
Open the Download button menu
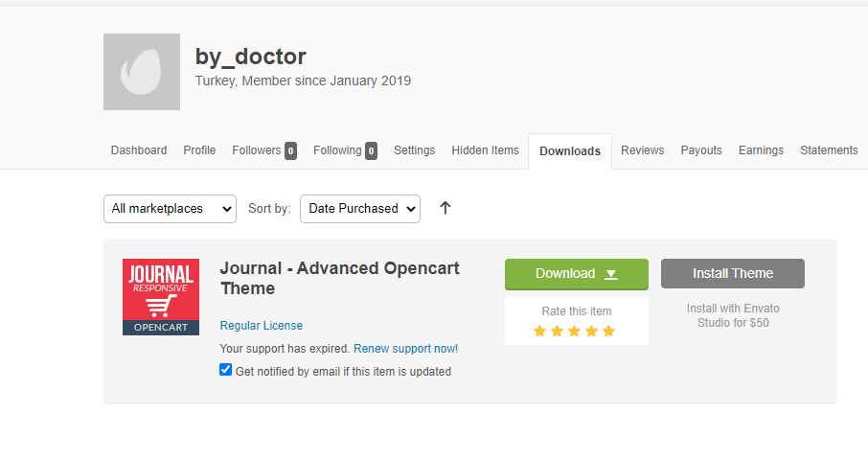pyautogui.click(x=576, y=274)
